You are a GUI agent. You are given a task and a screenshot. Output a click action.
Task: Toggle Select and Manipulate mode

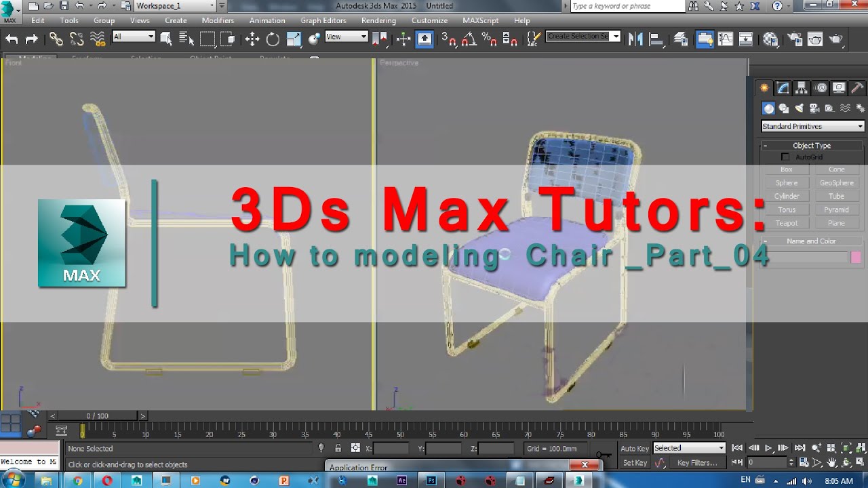click(x=403, y=39)
